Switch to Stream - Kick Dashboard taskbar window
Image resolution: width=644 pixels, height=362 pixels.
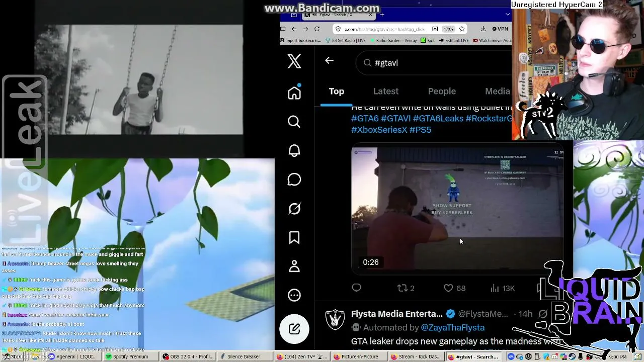pyautogui.click(x=417, y=357)
